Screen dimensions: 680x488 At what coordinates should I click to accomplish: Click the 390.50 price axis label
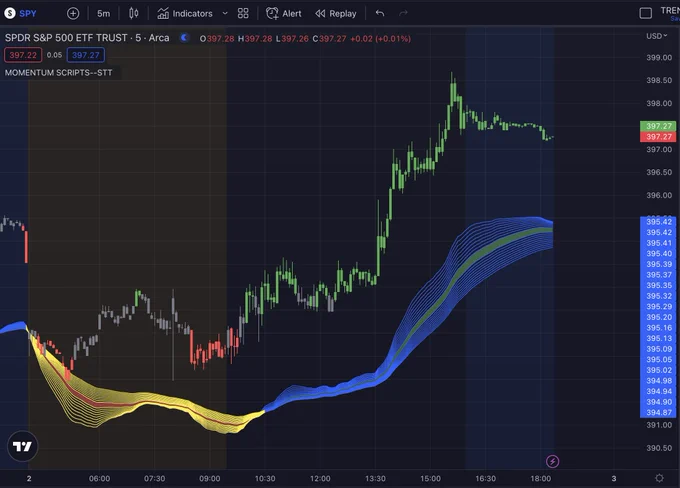[x=659, y=448]
